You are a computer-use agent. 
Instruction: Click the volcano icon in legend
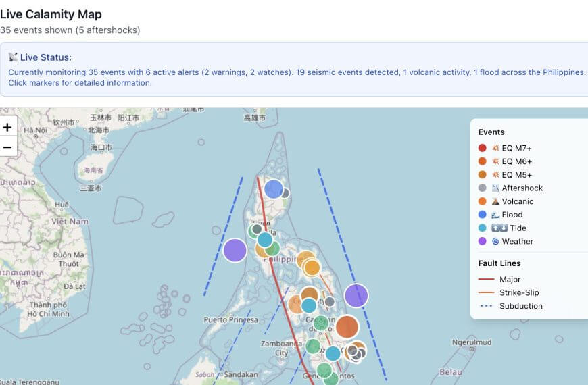tap(495, 201)
